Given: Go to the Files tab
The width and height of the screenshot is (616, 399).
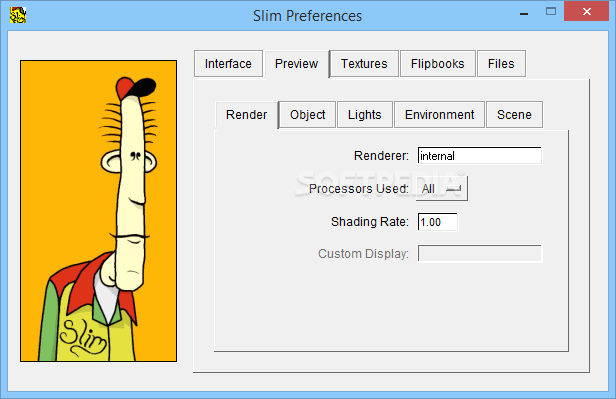Looking at the screenshot, I should 501,64.
